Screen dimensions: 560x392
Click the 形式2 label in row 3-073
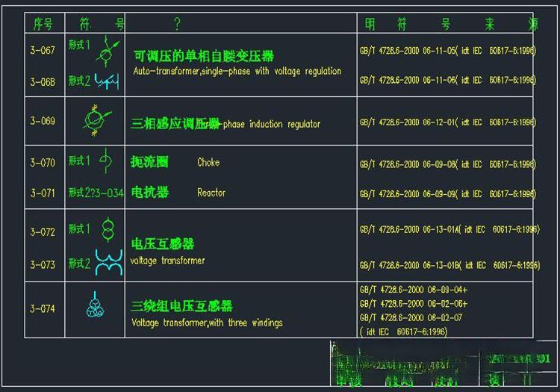click(x=79, y=264)
